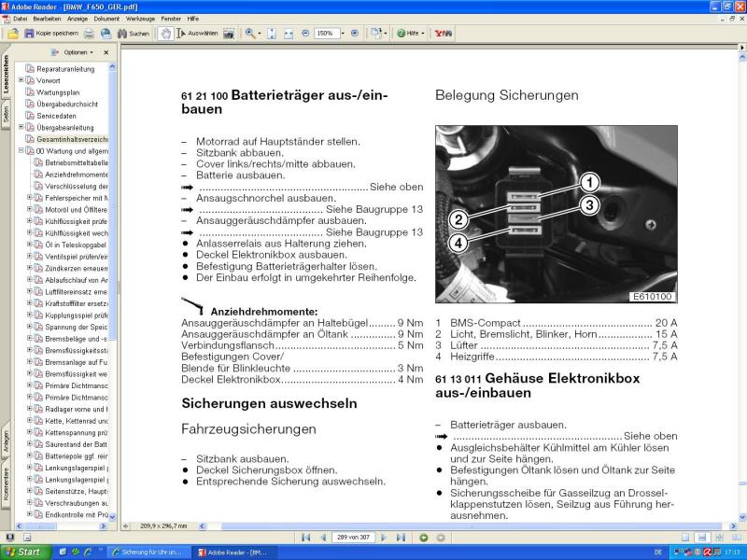
Task: Click the rotate pages icon
Action: (x=376, y=34)
